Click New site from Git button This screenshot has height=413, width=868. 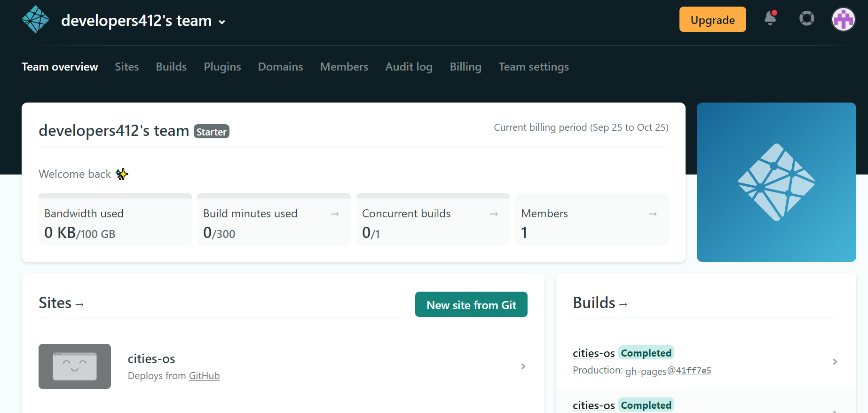pos(471,304)
